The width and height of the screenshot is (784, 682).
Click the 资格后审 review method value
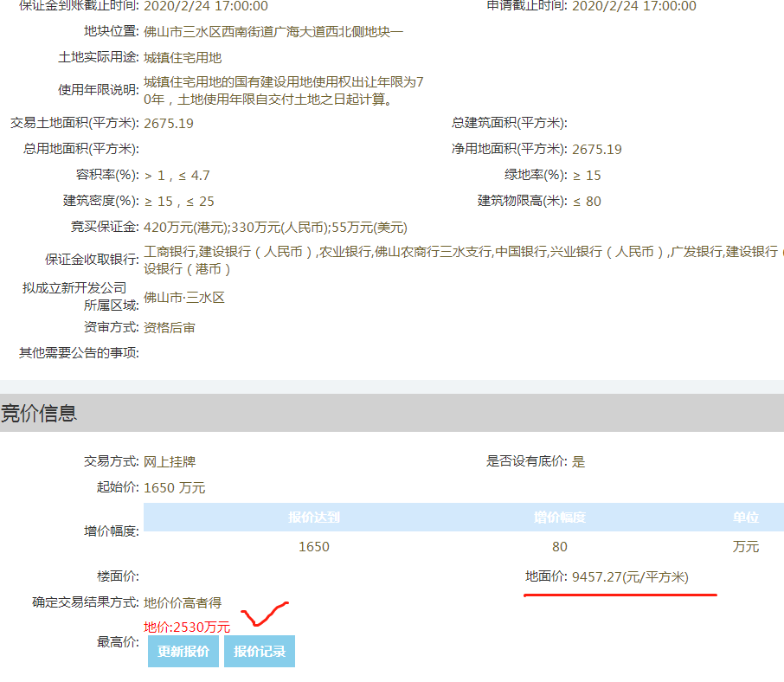pyautogui.click(x=170, y=328)
